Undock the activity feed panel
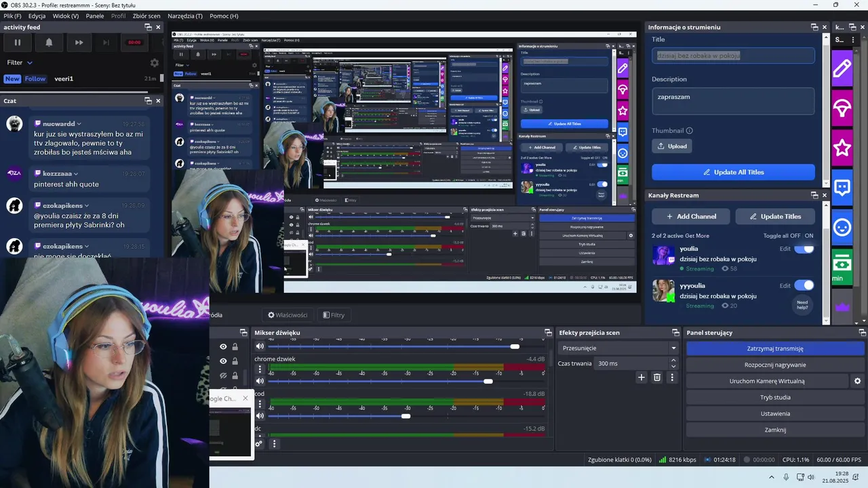This screenshot has height=488, width=868. [148, 27]
